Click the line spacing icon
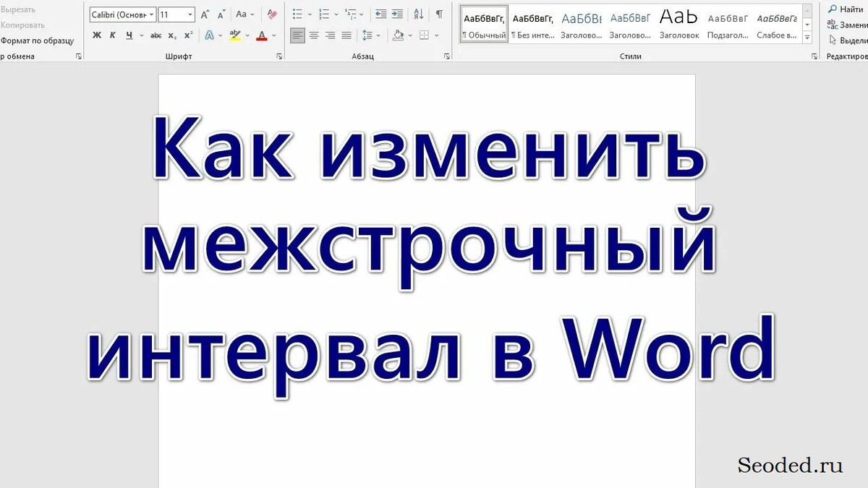 pos(367,35)
